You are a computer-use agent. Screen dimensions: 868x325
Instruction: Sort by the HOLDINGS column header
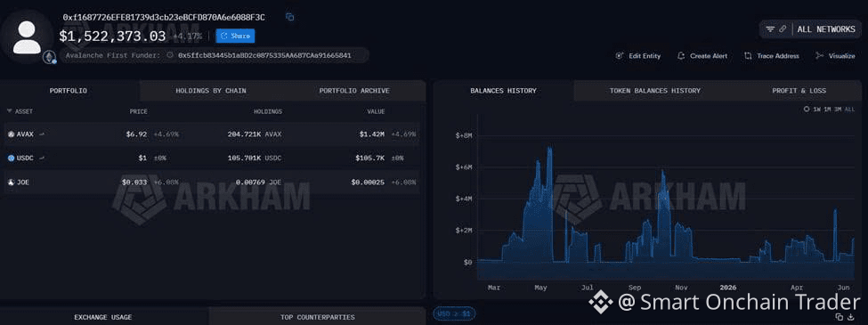point(268,111)
